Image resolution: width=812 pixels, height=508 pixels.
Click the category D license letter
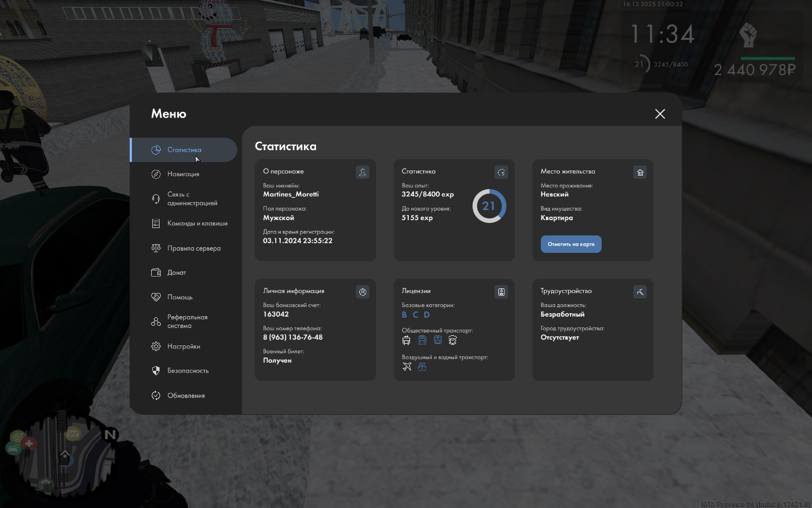427,315
